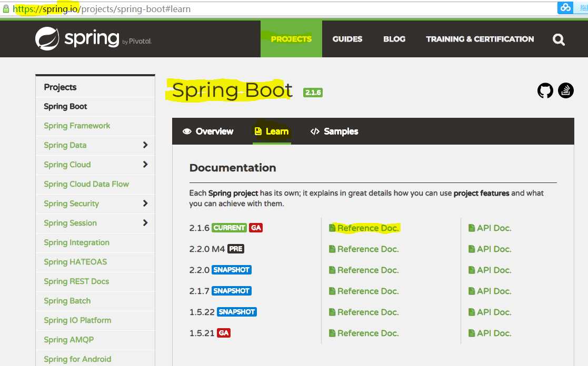
Task: Click the Documentation heading
Action: (x=233, y=168)
